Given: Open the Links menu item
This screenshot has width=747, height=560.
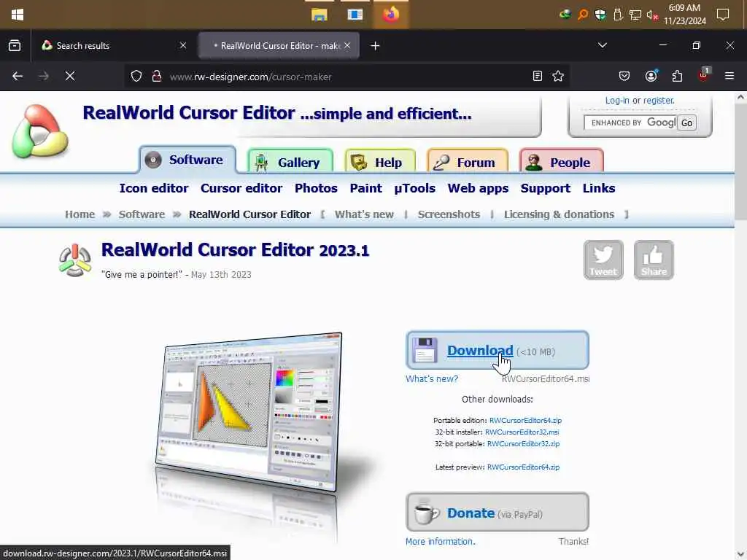Looking at the screenshot, I should 598,188.
